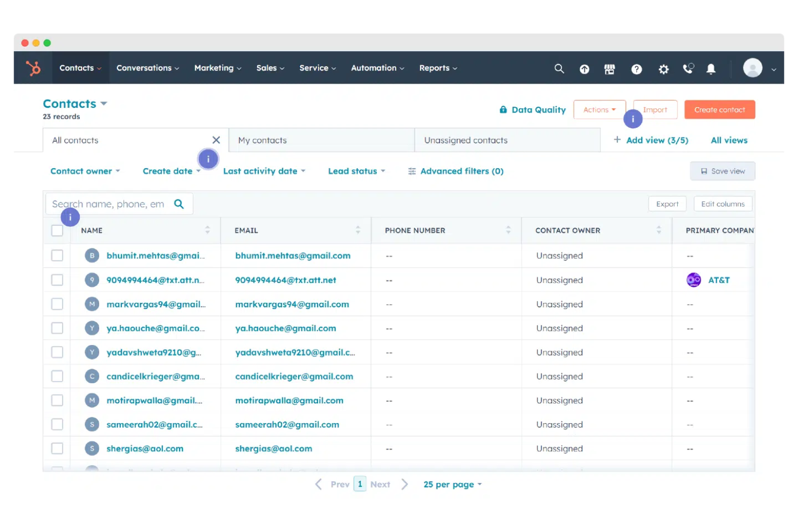Open Data Quality link

(x=533, y=109)
